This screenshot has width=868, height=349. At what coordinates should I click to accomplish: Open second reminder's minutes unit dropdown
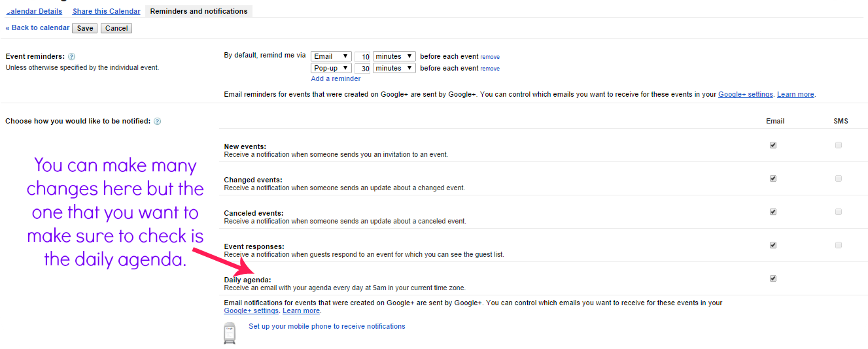click(x=394, y=68)
